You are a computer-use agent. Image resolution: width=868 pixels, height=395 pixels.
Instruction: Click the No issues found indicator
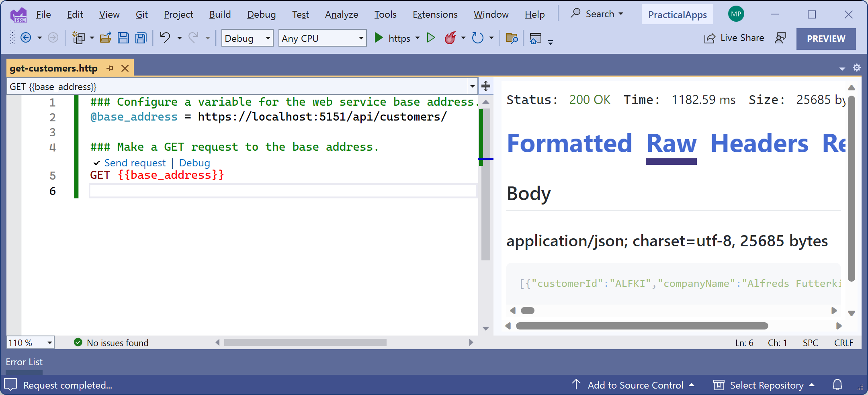coord(111,343)
